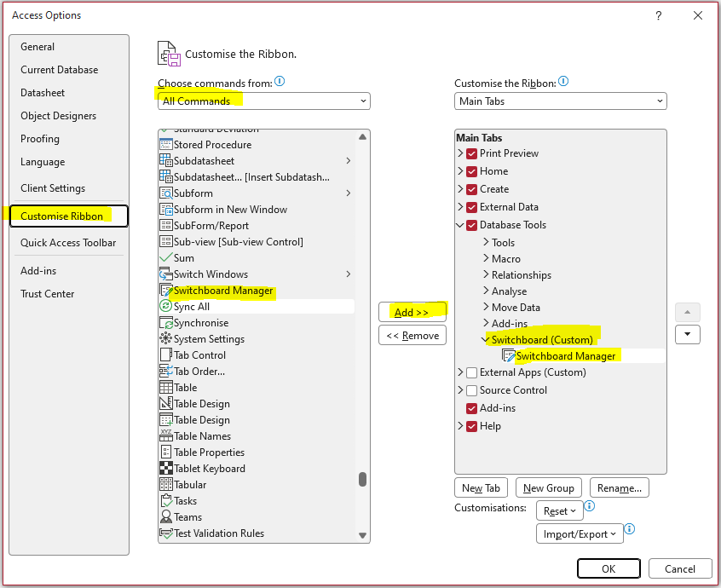
Task: Click the Tasks clipboard icon
Action: 165,500
